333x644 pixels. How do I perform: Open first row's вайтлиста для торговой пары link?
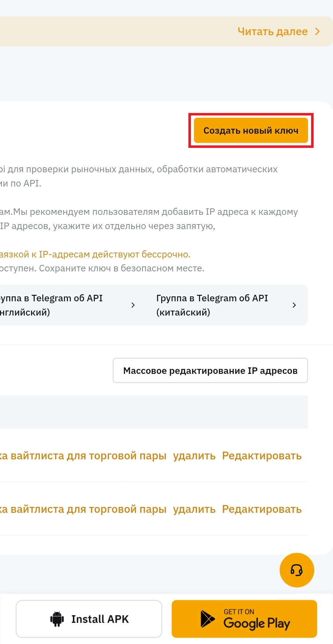(83, 456)
